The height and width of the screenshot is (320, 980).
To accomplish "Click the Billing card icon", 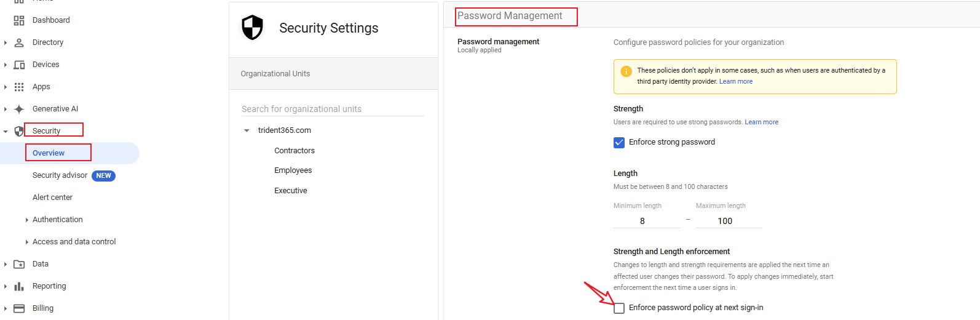I will tap(19, 308).
